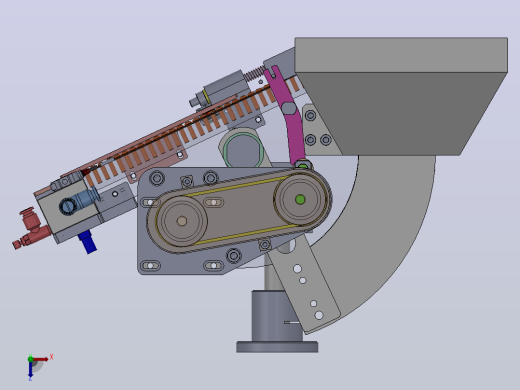Click the green shaft center on the right pulley
Viewport: 520px width, 390px height.
300,199
